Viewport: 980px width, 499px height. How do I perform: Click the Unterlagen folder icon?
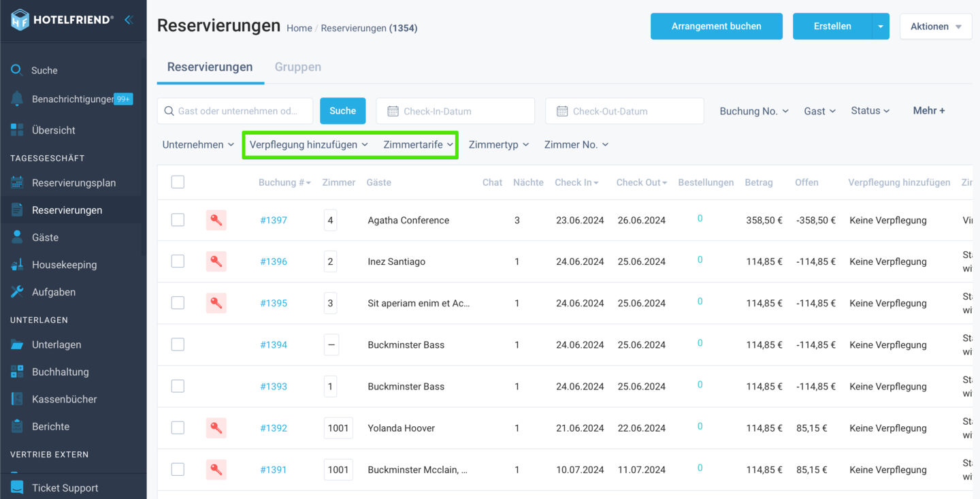tap(17, 344)
